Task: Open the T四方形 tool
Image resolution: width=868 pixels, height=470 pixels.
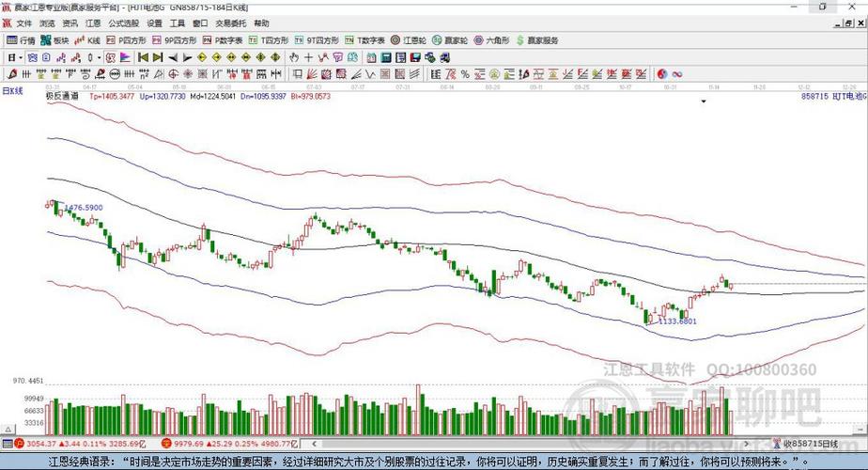Action: pos(269,40)
